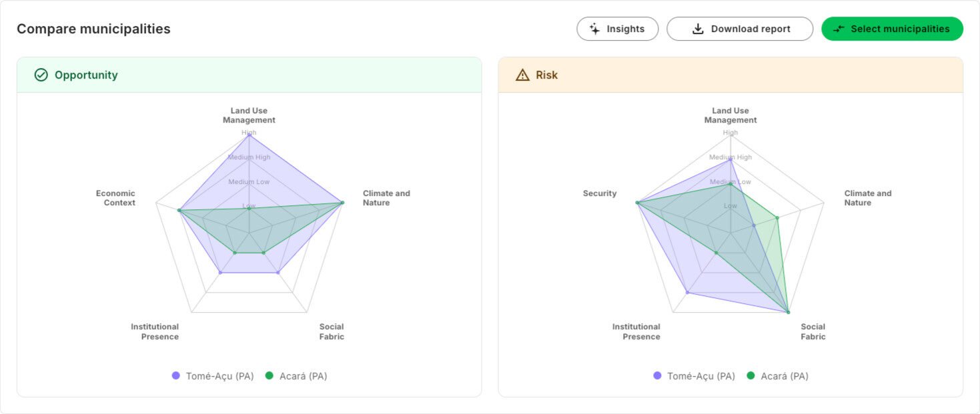Viewport: 980px width, 414px height.
Task: Click Climate and Nature point on Opportunity chart
Action: point(342,202)
